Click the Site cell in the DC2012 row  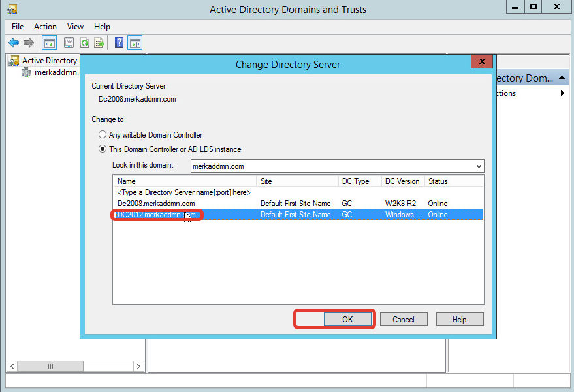click(295, 215)
